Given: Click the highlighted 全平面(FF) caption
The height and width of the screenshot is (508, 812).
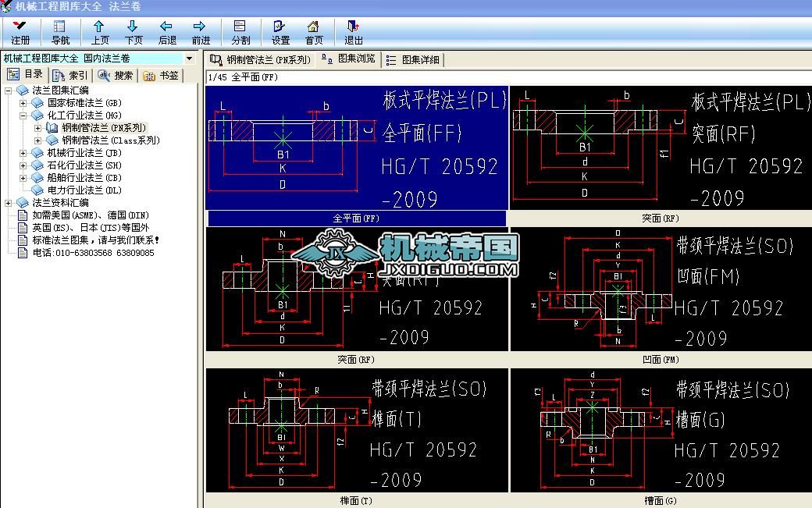Looking at the screenshot, I should point(357,218).
